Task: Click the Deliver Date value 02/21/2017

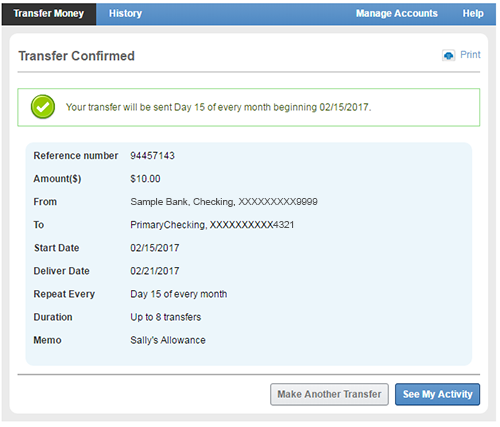Action: click(x=155, y=271)
